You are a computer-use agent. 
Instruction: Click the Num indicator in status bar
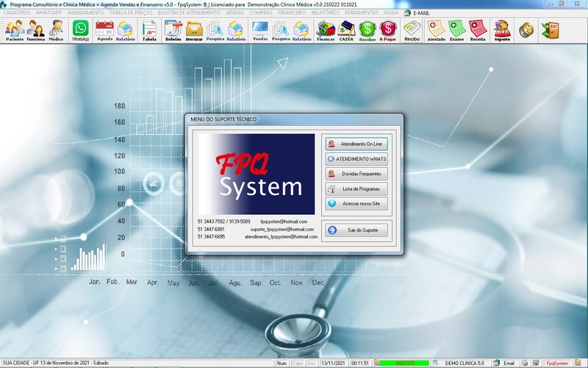click(x=282, y=363)
